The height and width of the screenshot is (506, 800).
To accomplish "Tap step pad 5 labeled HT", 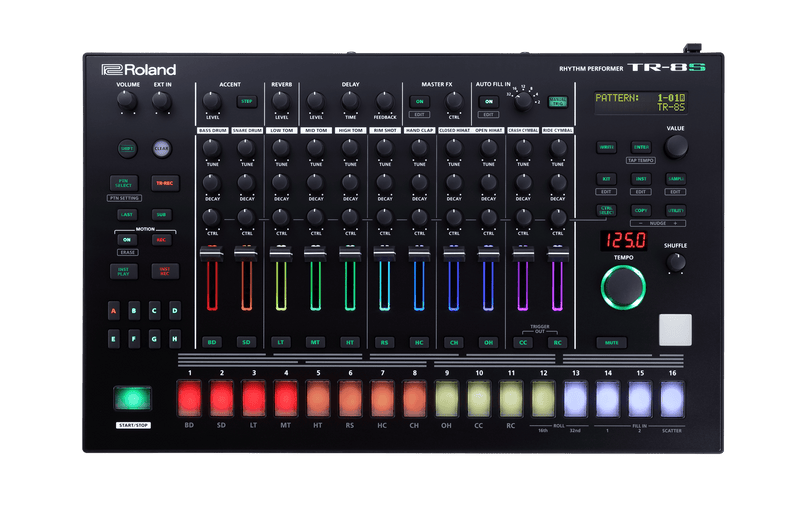I will 318,398.
